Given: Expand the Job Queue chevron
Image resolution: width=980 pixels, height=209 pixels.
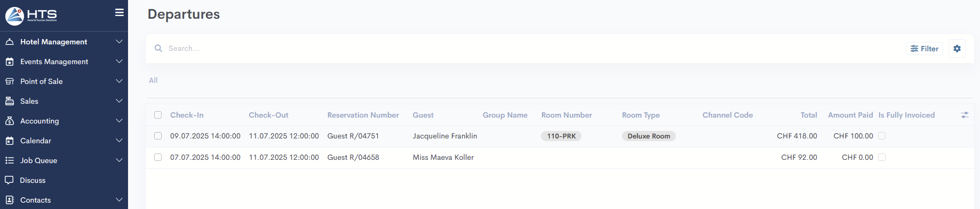Looking at the screenshot, I should point(119,160).
